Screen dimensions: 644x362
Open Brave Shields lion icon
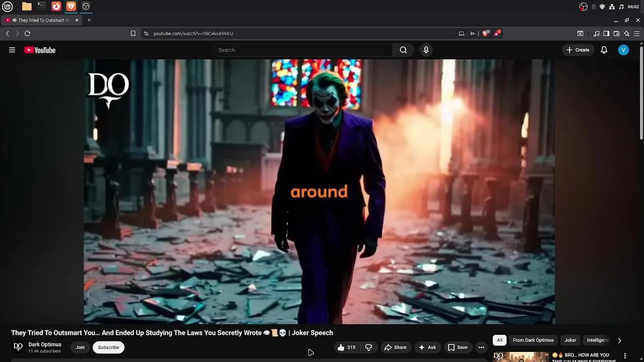(x=486, y=33)
